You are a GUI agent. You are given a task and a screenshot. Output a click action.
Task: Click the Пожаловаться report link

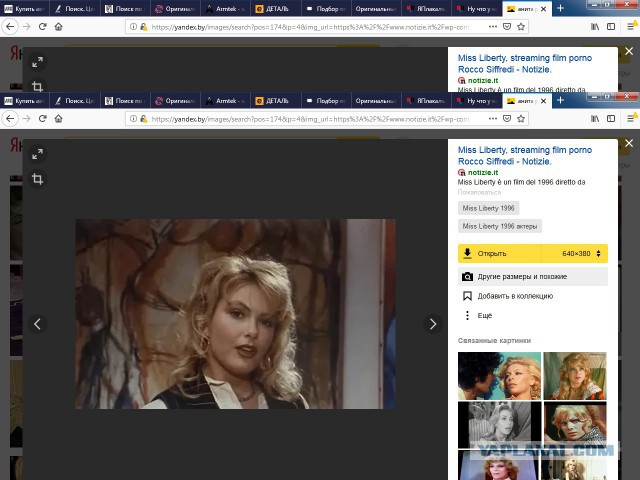[x=479, y=192]
